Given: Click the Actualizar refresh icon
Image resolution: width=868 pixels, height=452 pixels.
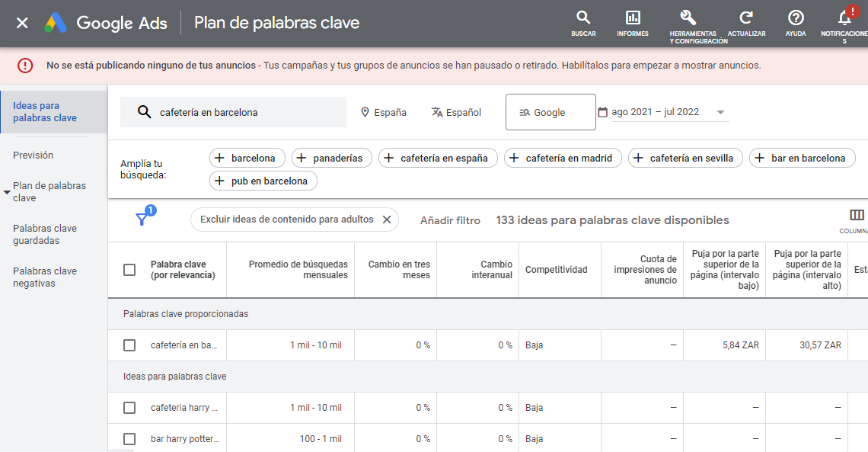Looking at the screenshot, I should coord(746,18).
